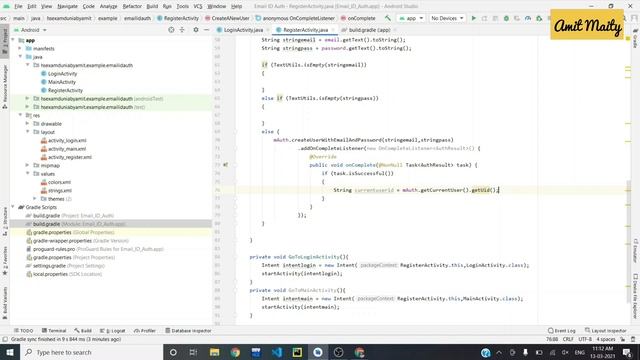Hide the Project panel using minus icon
Viewport: 640px width, 360px height.
click(207, 30)
